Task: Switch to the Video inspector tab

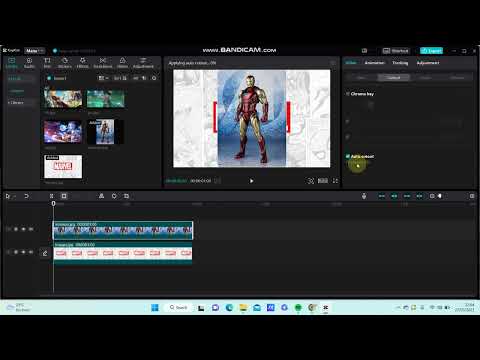Action: pos(351,63)
